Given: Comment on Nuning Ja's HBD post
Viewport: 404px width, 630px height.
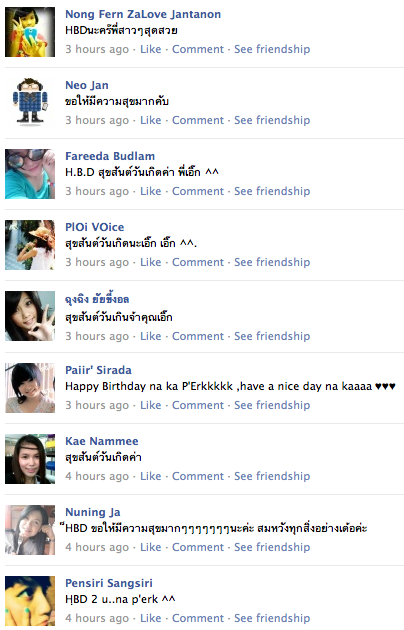Looking at the screenshot, I should pyautogui.click(x=198, y=547).
